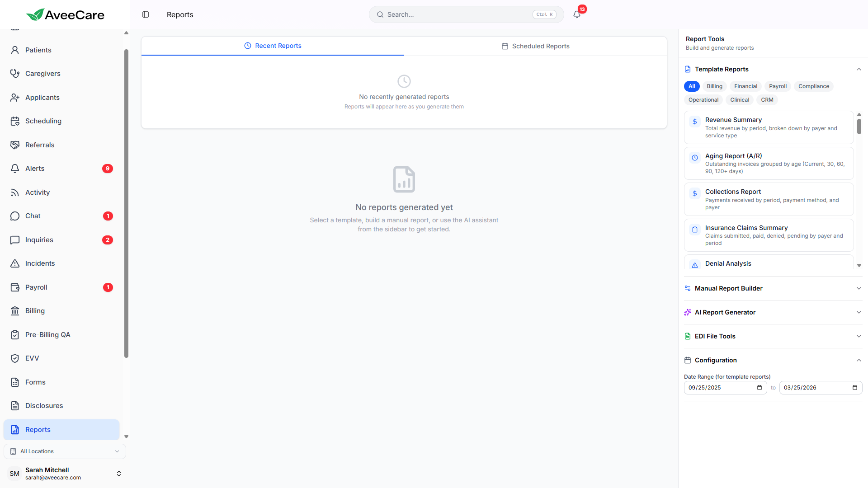The width and height of the screenshot is (868, 488).
Task: Activate the Clinical filter chip
Action: coord(739,99)
